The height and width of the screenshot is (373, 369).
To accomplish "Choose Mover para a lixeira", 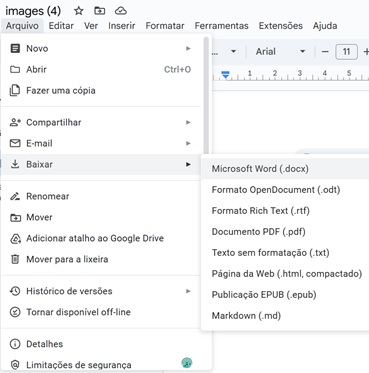I will pyautogui.click(x=102, y=259).
